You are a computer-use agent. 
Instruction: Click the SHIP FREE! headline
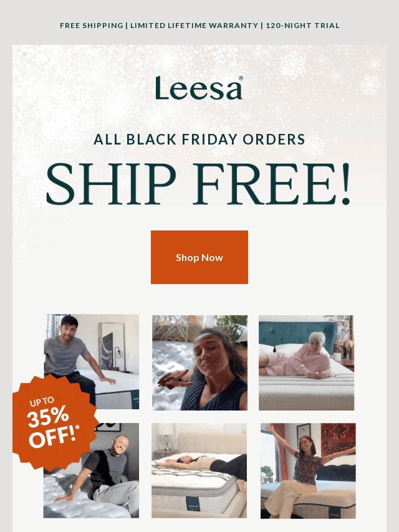point(199,185)
